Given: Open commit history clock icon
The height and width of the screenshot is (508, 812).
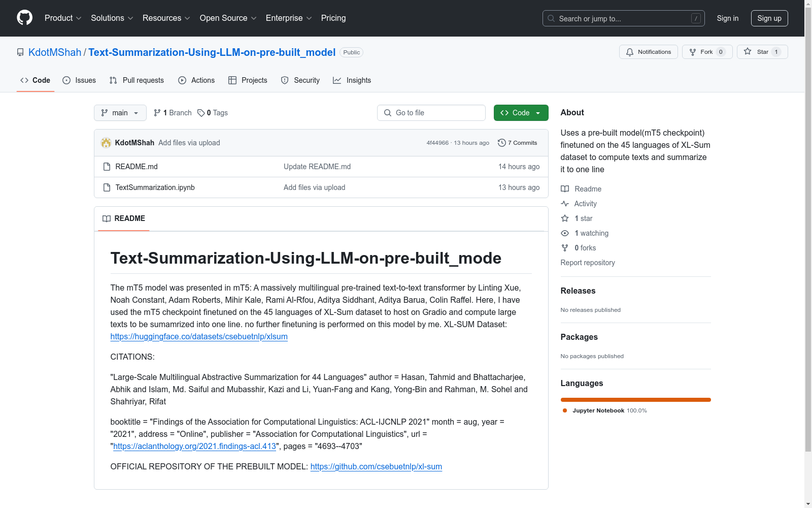Looking at the screenshot, I should tap(502, 143).
